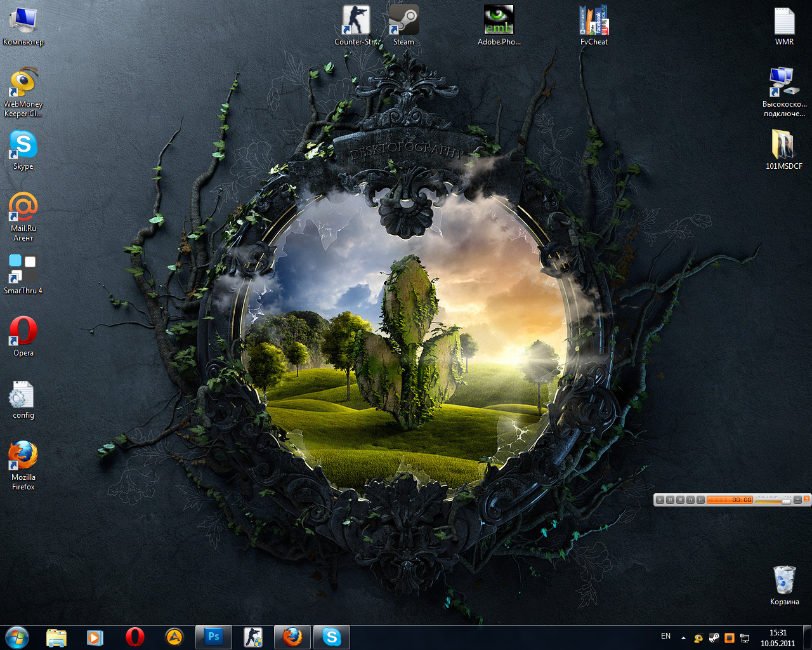This screenshot has height=650, width=812.
Task: Select the Steam desktop shortcut
Action: pyautogui.click(x=403, y=26)
